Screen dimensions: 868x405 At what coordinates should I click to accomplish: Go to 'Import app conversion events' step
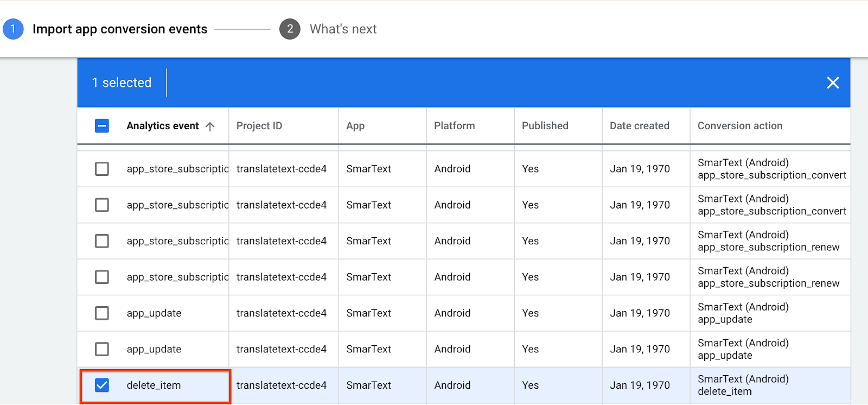pos(119,29)
